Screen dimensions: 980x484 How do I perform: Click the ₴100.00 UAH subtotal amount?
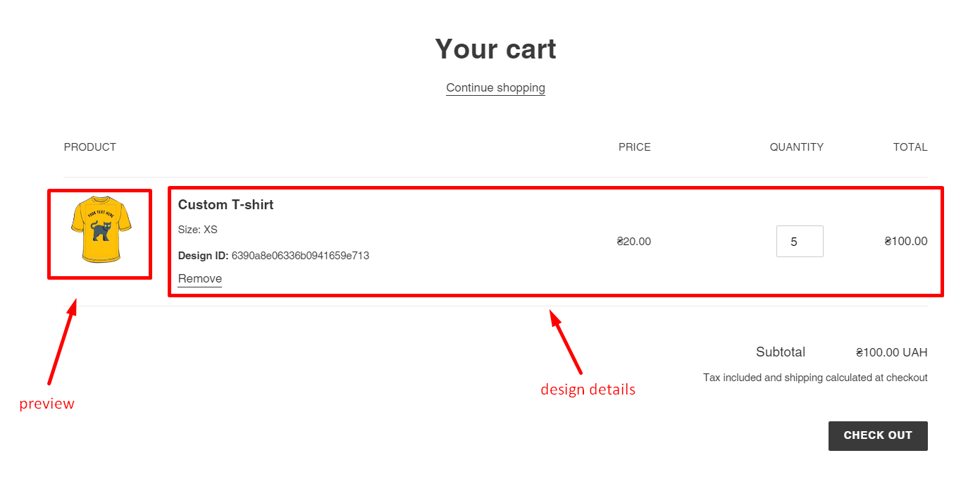pyautogui.click(x=891, y=352)
